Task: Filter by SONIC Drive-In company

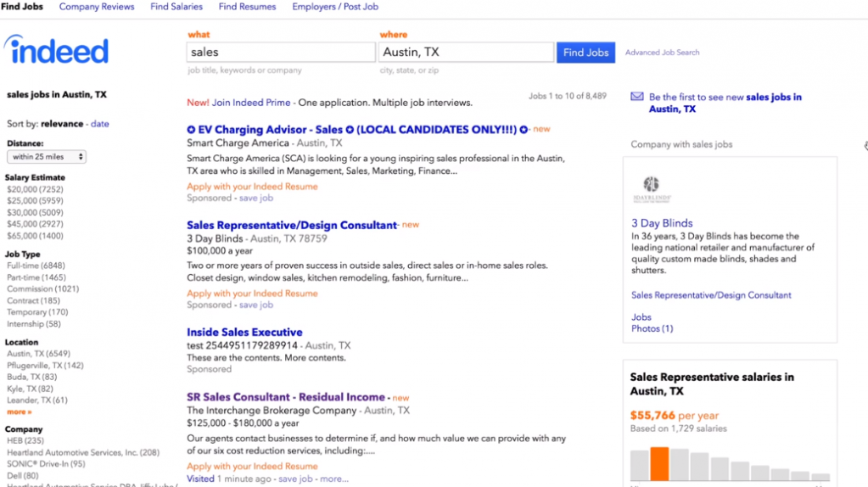Action: point(46,464)
